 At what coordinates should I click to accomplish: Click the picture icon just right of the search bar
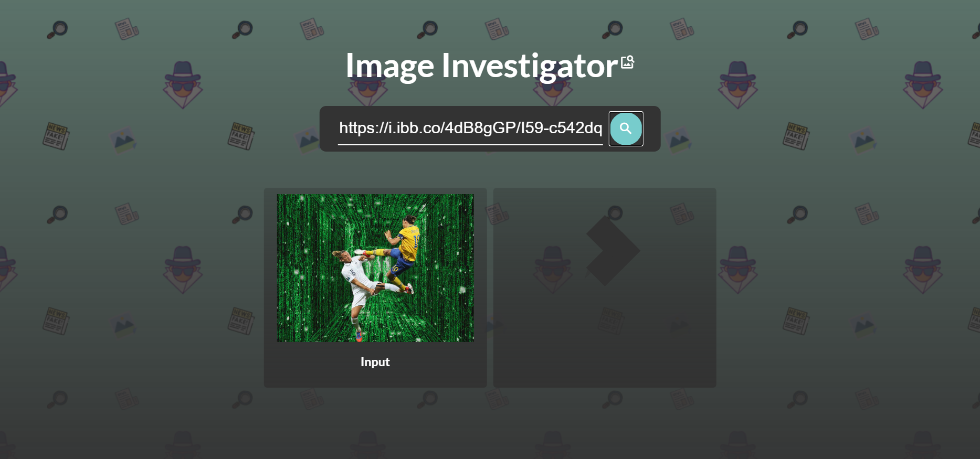pyautogui.click(x=678, y=141)
